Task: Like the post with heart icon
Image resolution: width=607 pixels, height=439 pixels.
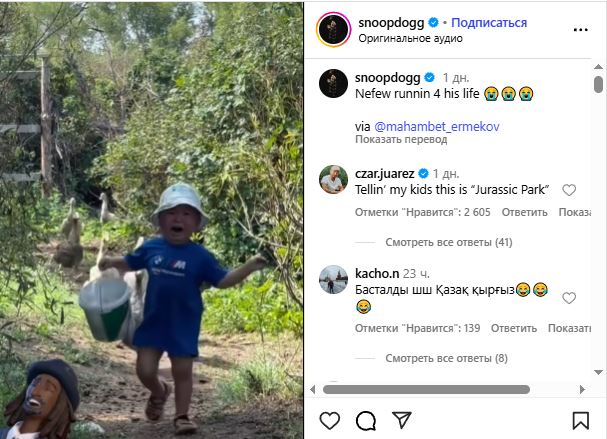Action: [330, 420]
